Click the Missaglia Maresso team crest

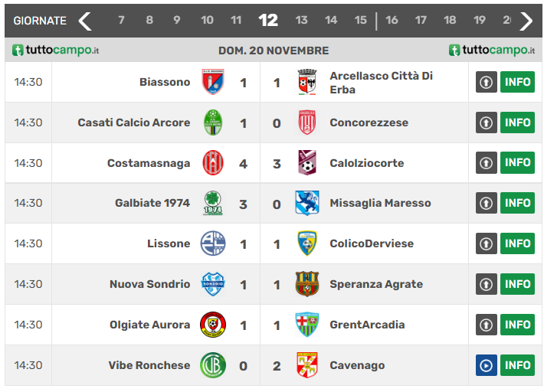tap(307, 203)
